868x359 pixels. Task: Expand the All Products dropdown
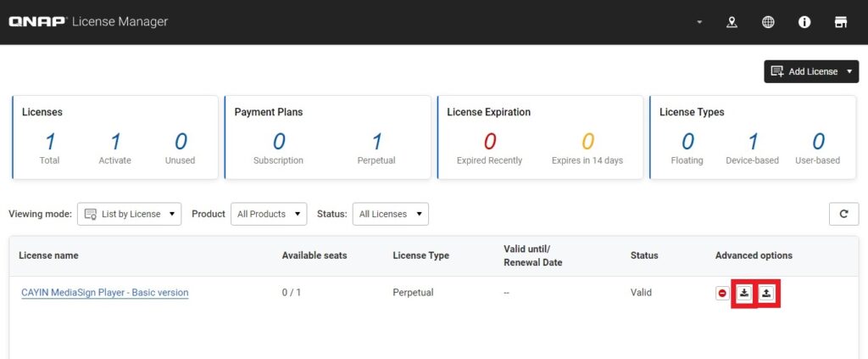(x=269, y=214)
